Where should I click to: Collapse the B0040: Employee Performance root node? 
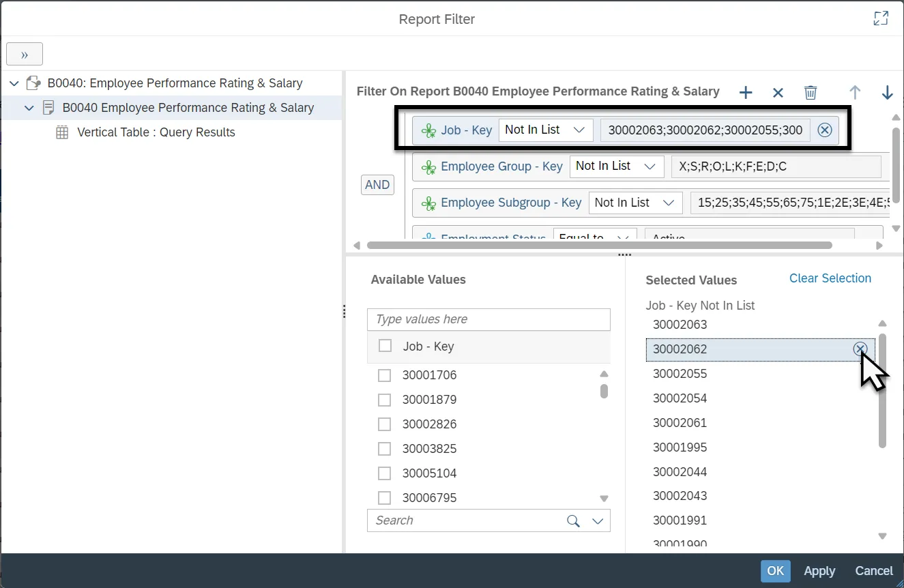click(15, 83)
